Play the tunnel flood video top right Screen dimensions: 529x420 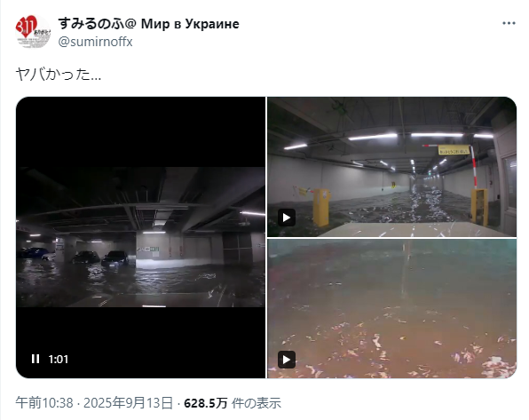pyautogui.click(x=287, y=218)
